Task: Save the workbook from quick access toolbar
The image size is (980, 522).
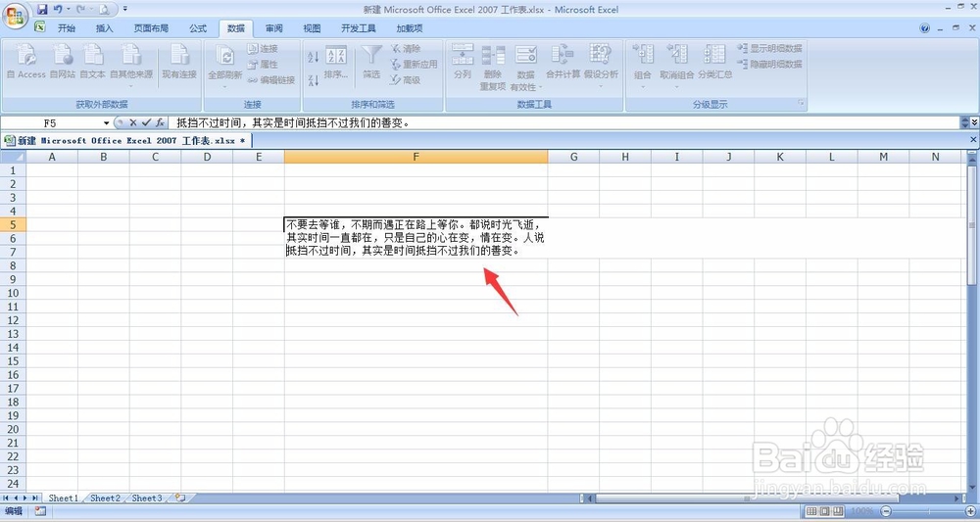Action: tap(42, 10)
